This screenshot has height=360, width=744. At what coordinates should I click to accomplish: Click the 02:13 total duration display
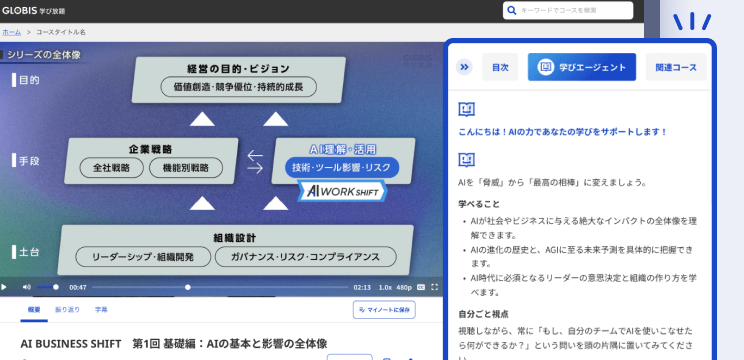point(362,287)
